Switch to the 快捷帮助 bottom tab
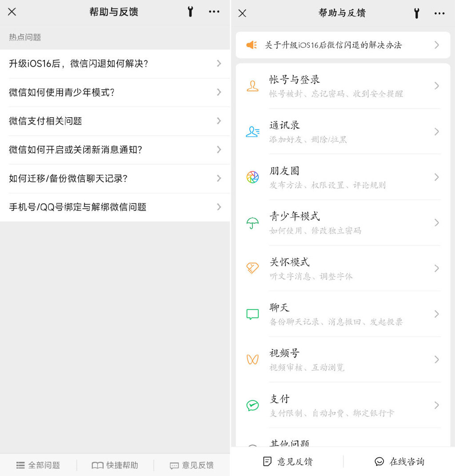The height and width of the screenshot is (476, 455). coord(115,465)
